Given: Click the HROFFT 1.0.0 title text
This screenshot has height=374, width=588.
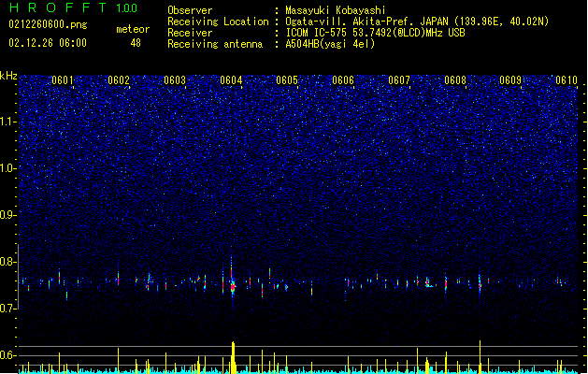Looking at the screenshot, I should (x=73, y=7).
